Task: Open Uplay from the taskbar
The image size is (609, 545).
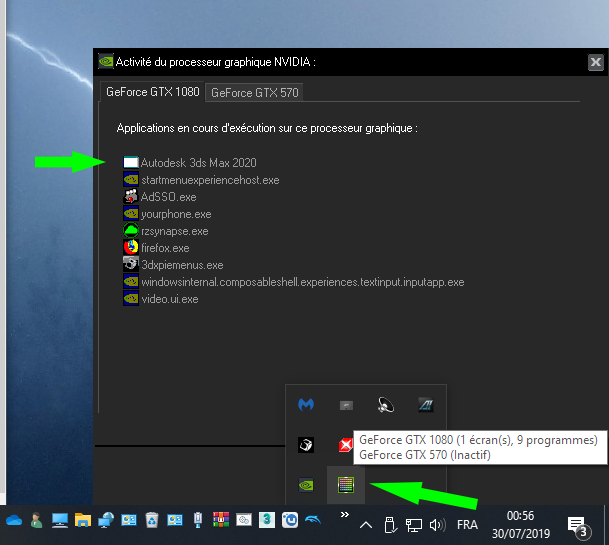Action: (x=290, y=520)
